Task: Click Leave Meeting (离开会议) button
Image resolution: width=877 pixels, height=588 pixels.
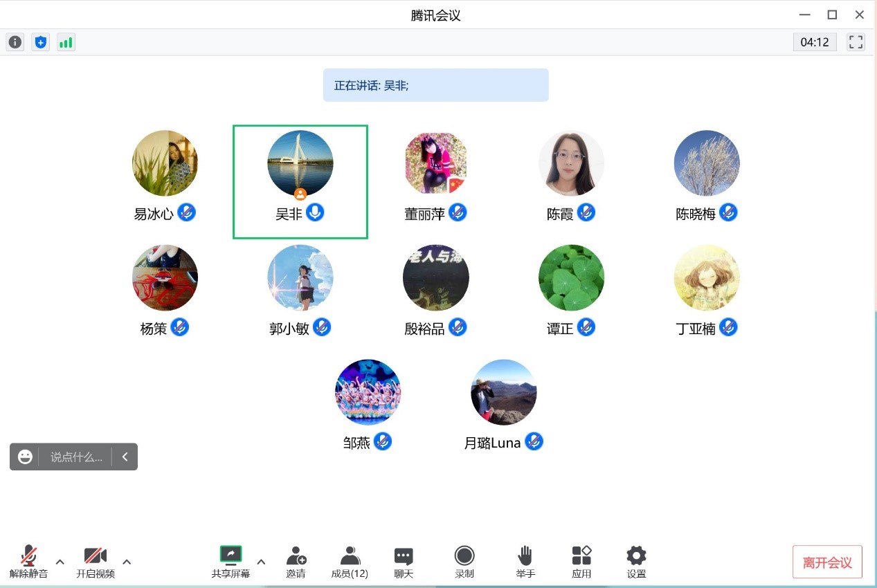Action: 827,562
